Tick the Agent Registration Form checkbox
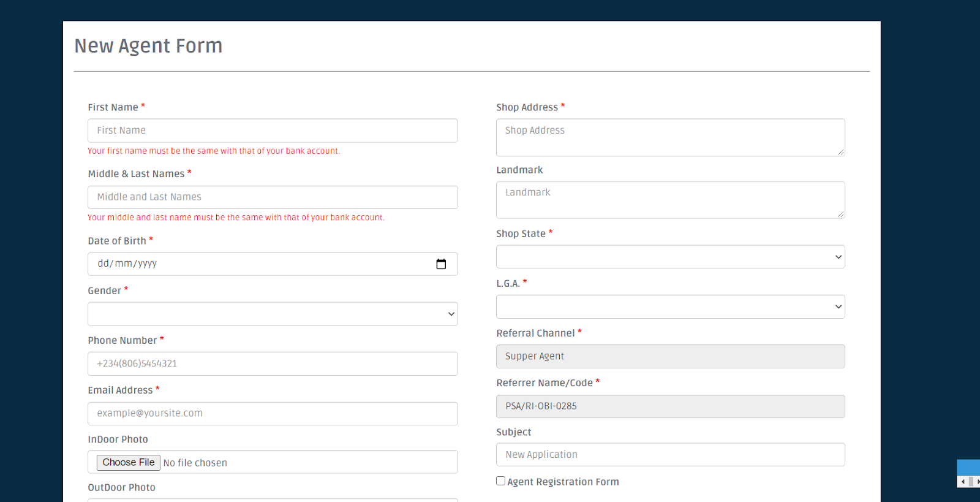 [x=500, y=481]
